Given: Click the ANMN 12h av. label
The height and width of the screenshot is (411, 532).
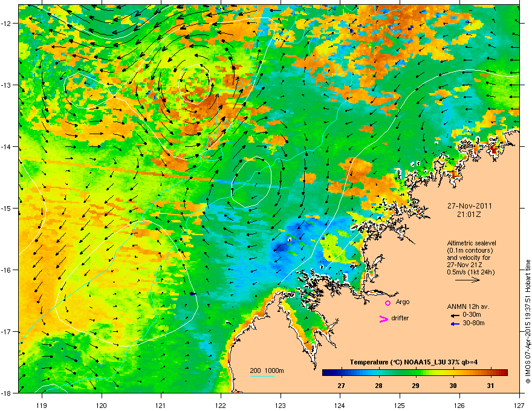Looking at the screenshot, I should (x=468, y=306).
